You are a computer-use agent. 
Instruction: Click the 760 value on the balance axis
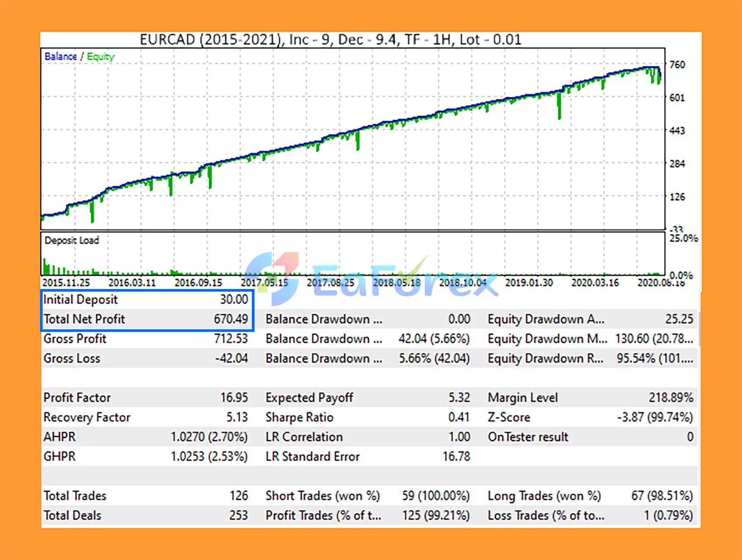click(x=677, y=65)
